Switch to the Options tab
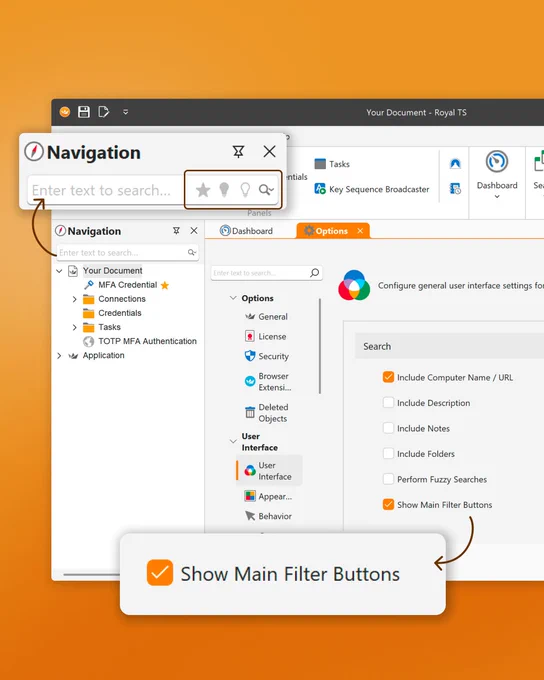 (x=332, y=231)
